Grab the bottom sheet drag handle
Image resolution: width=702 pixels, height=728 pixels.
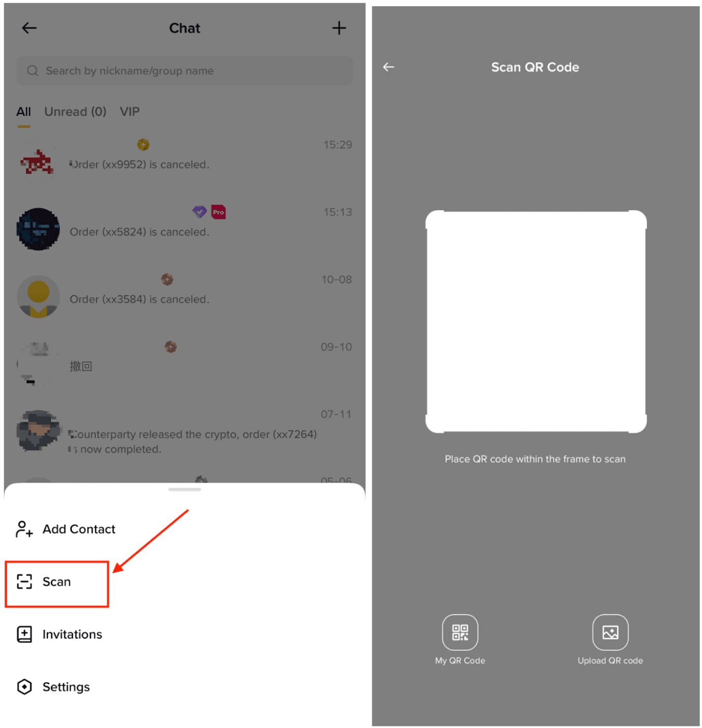tap(185, 489)
